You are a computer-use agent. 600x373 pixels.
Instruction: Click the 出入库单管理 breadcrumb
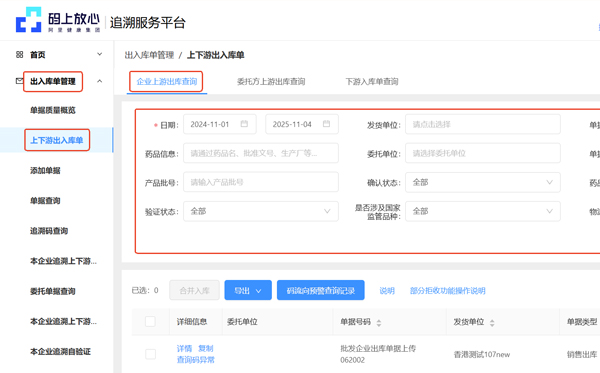pos(149,55)
